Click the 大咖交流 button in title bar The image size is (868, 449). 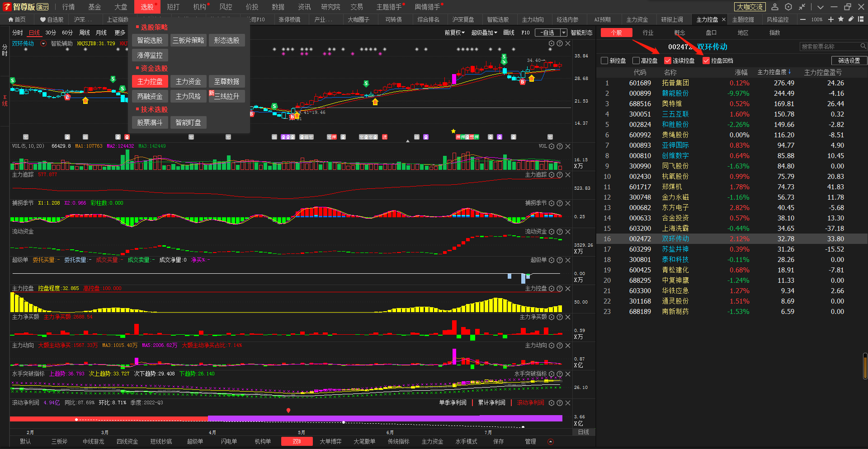[750, 7]
